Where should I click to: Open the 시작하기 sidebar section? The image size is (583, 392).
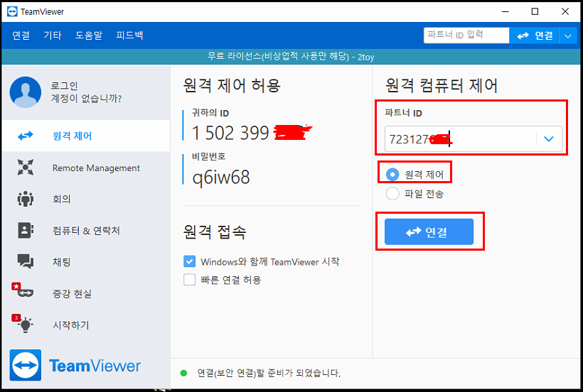pyautogui.click(x=86, y=325)
